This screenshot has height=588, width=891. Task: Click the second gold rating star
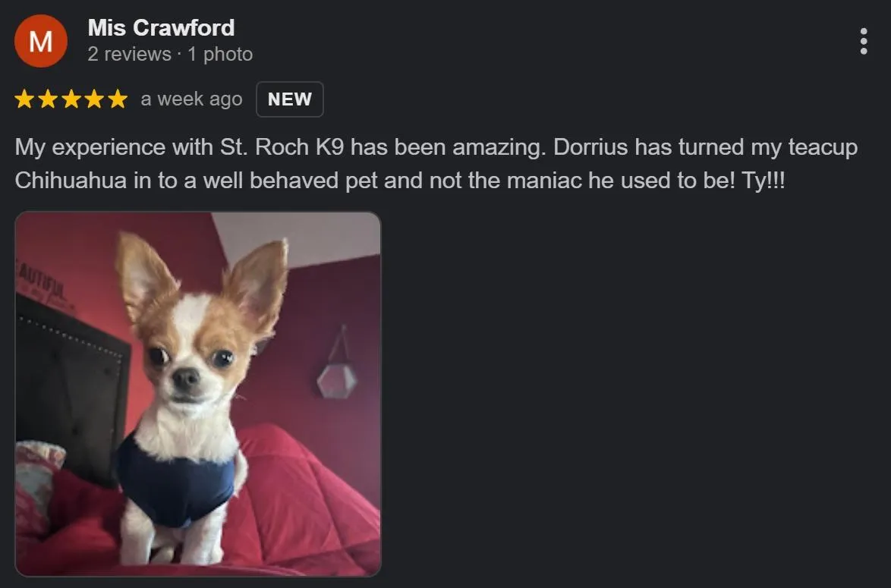[48, 99]
